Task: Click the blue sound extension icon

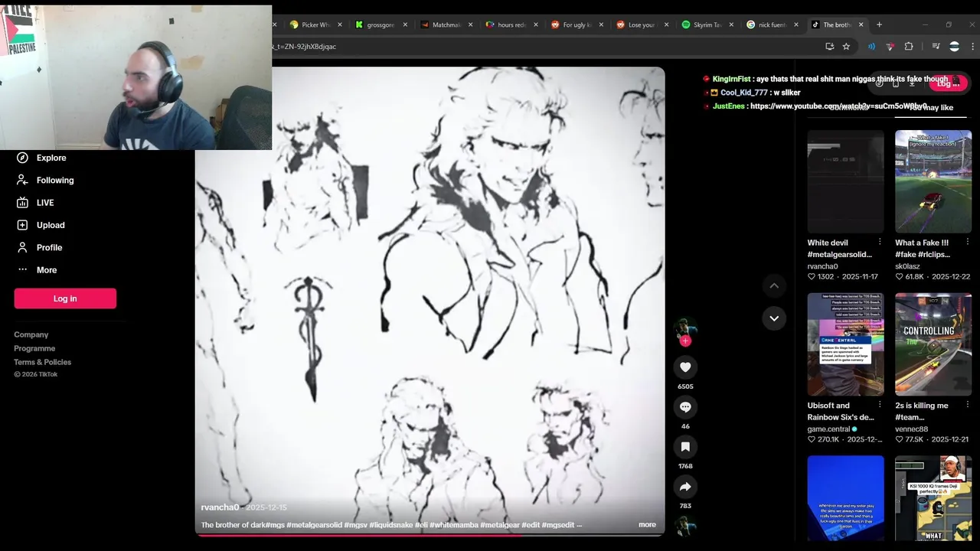Action: tap(871, 47)
